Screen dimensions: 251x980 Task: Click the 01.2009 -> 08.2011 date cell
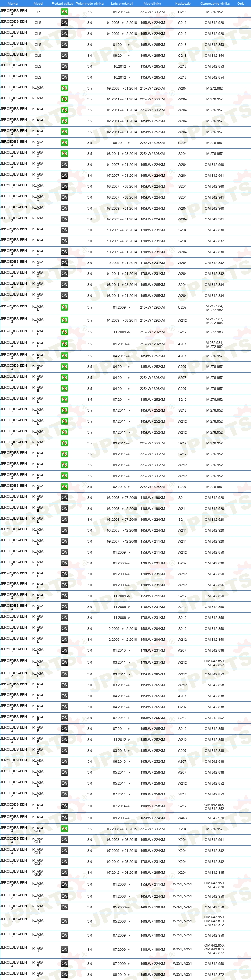[122, 320]
